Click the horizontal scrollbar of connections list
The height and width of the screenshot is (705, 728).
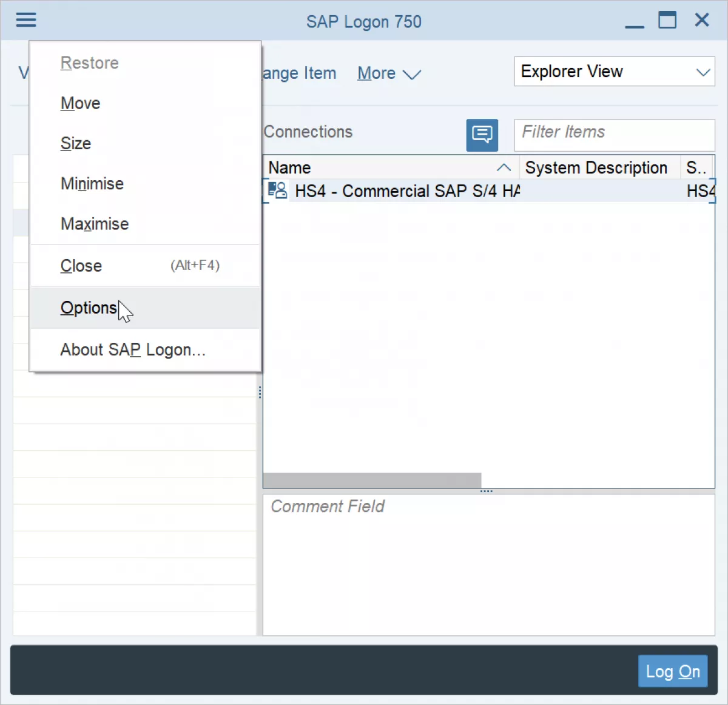pyautogui.click(x=372, y=481)
